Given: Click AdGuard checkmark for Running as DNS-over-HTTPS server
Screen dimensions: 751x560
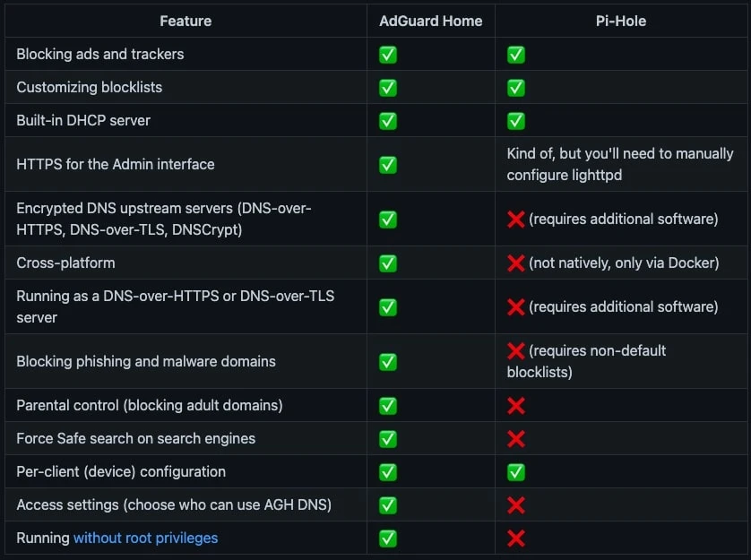Looking at the screenshot, I should coord(388,307).
